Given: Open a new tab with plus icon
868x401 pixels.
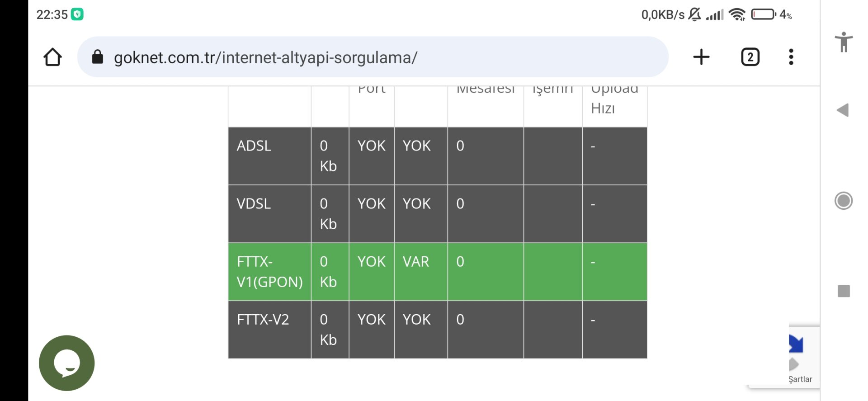Looking at the screenshot, I should (x=701, y=57).
